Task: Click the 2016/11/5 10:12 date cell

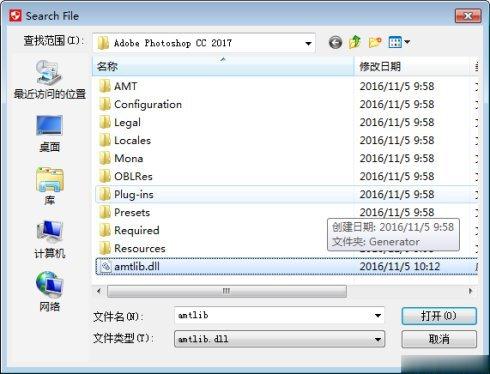Action: 400,266
